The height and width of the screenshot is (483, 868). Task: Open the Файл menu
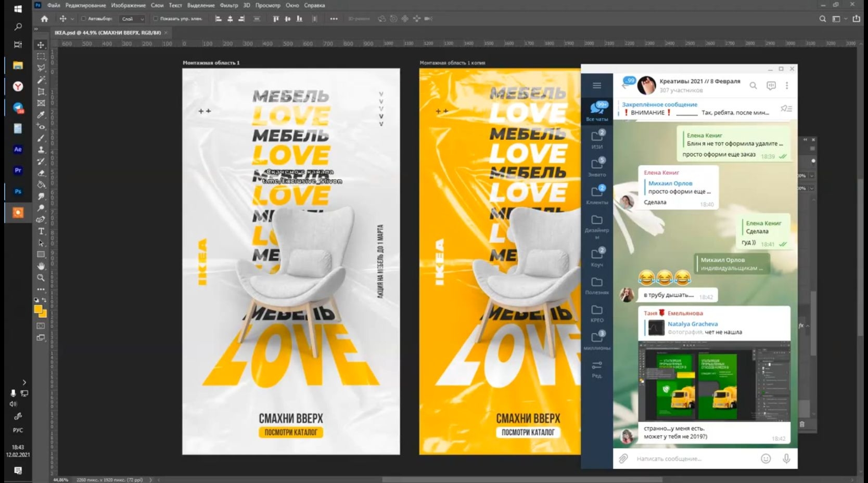click(x=54, y=5)
